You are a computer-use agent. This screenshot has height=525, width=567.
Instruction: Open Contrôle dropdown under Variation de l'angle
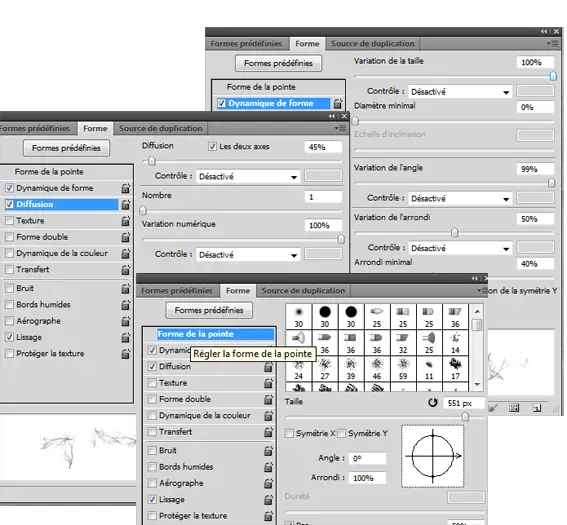click(460, 199)
